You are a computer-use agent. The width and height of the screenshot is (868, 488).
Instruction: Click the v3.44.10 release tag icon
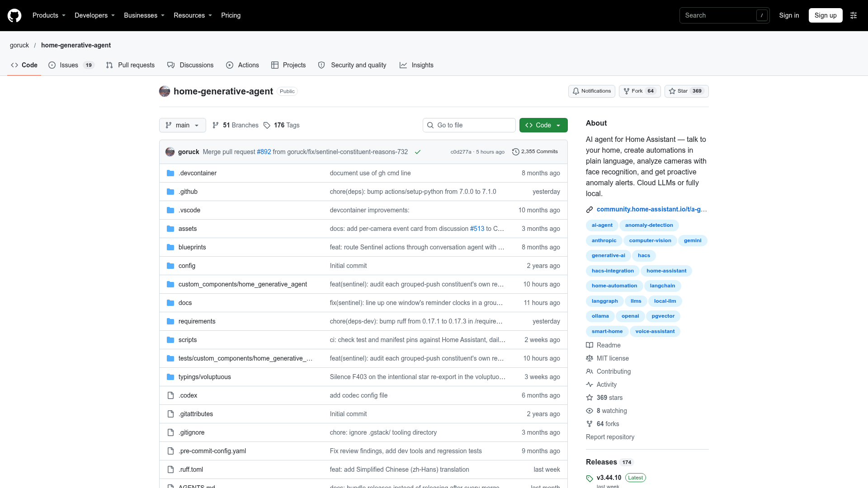[x=590, y=479]
